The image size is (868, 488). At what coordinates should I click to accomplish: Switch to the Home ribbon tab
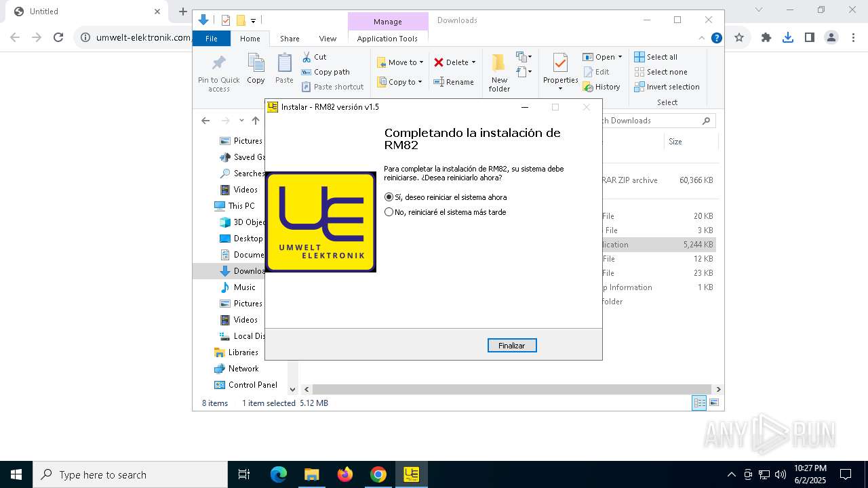click(x=250, y=39)
